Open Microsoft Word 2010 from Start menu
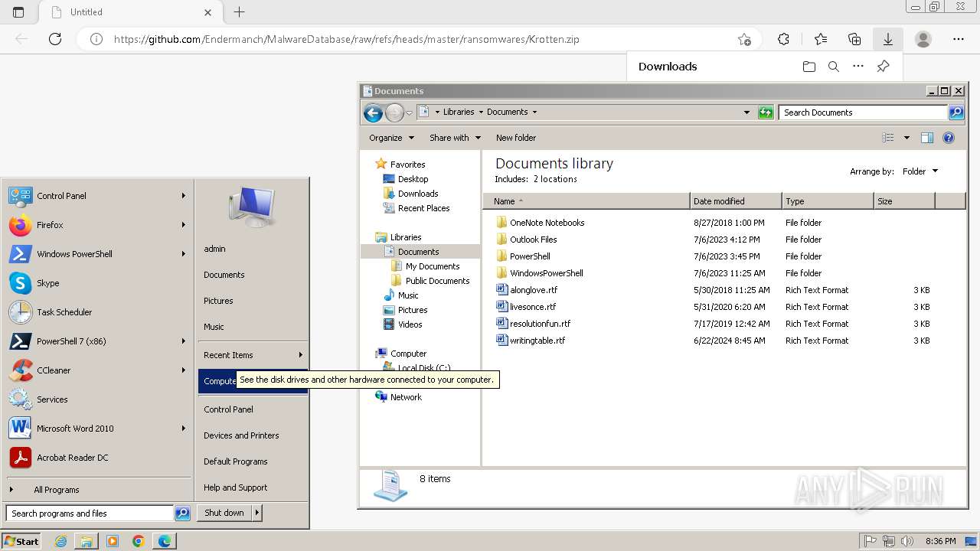Image resolution: width=980 pixels, height=551 pixels. point(97,429)
